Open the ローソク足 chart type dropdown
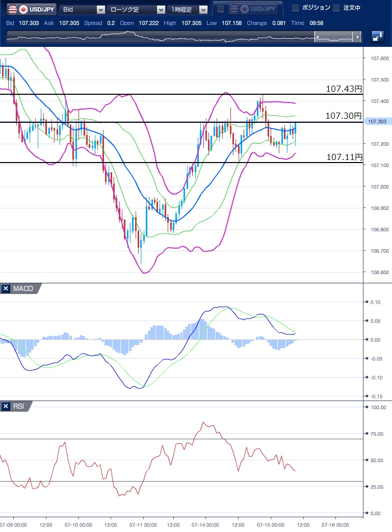 click(x=137, y=9)
